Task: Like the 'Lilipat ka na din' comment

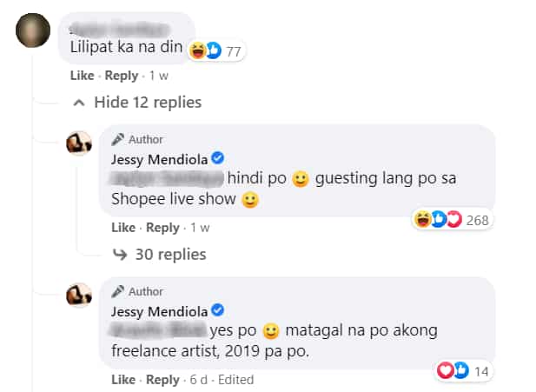Action: 82,76
